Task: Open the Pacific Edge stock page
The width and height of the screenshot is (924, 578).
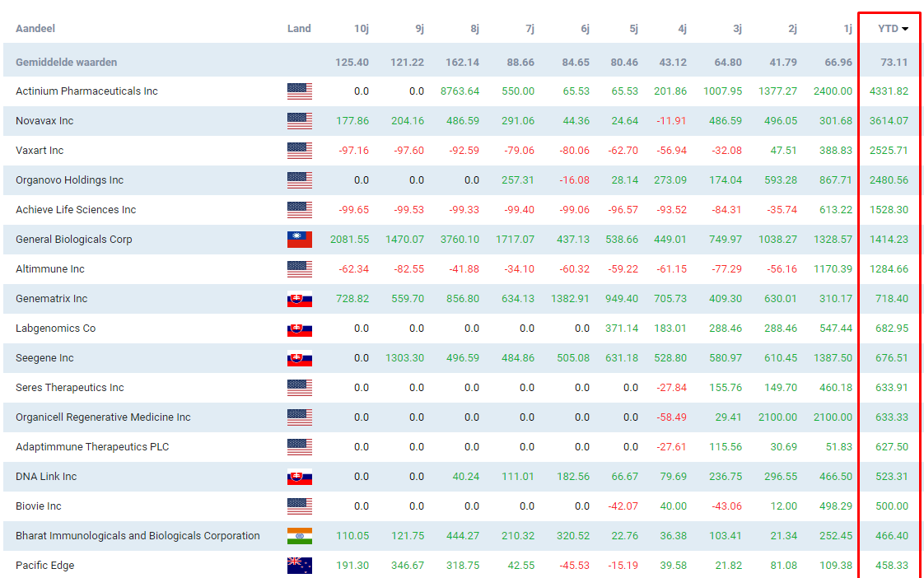Action: (x=44, y=566)
